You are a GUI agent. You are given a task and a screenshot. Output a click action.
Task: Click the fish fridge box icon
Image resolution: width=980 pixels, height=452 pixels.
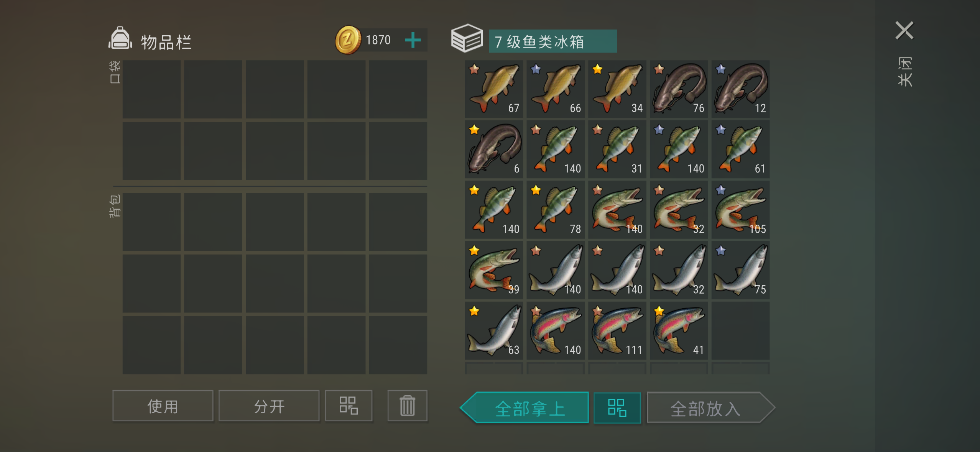coord(467,38)
